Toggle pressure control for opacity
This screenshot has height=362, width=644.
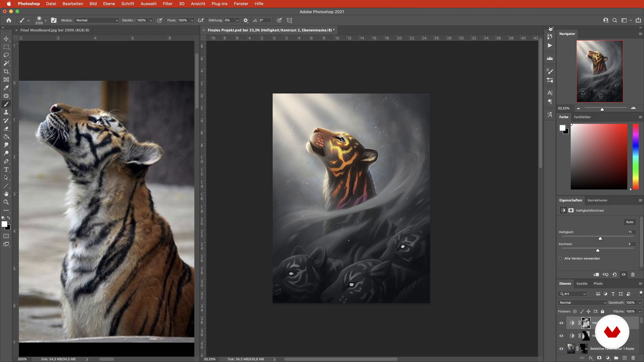click(x=159, y=20)
